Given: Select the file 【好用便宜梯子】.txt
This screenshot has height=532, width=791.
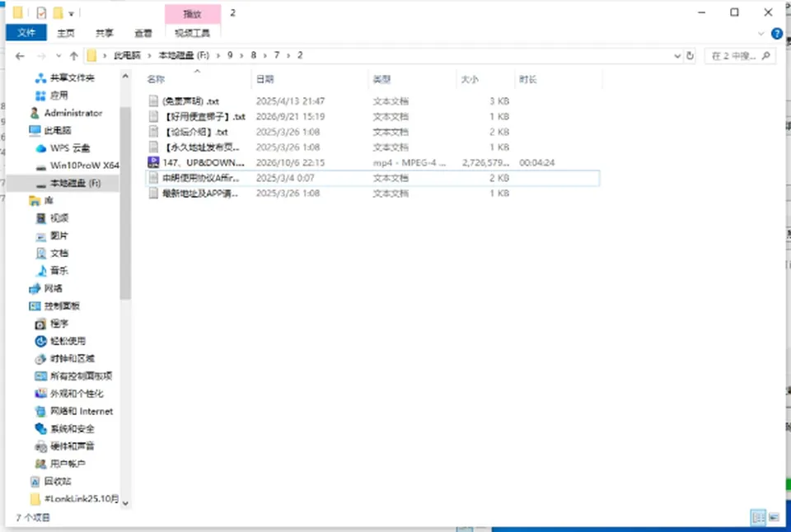Looking at the screenshot, I should click(372, 116).
